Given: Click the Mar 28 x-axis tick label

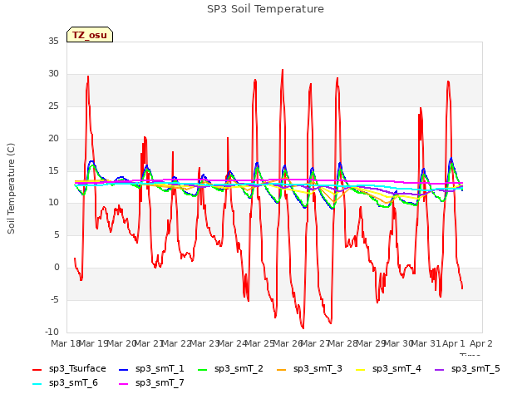Looking at the screenshot, I should (x=343, y=343).
